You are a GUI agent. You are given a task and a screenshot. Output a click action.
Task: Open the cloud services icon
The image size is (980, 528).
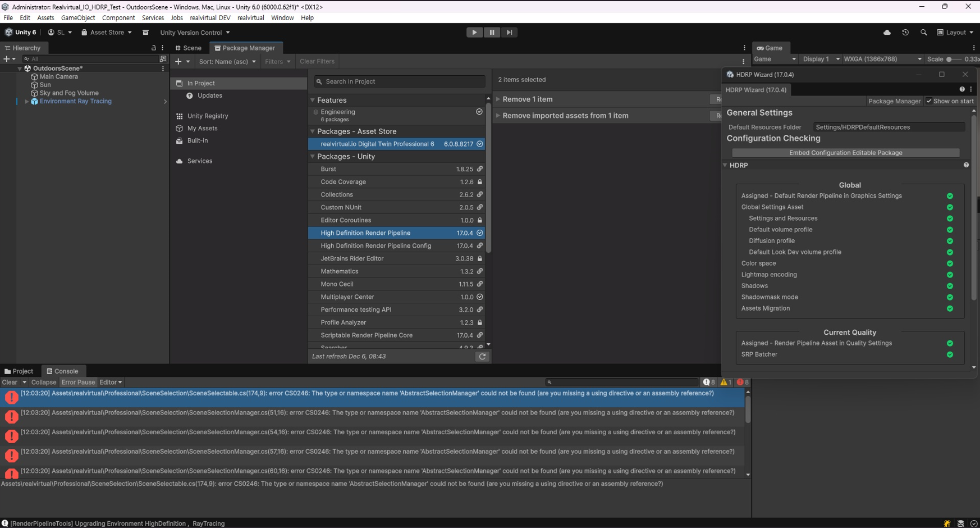pos(887,33)
